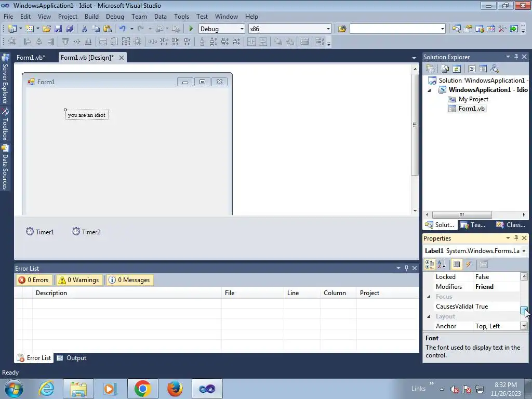Collapse the Focus property category
532x399 pixels.
tap(429, 297)
